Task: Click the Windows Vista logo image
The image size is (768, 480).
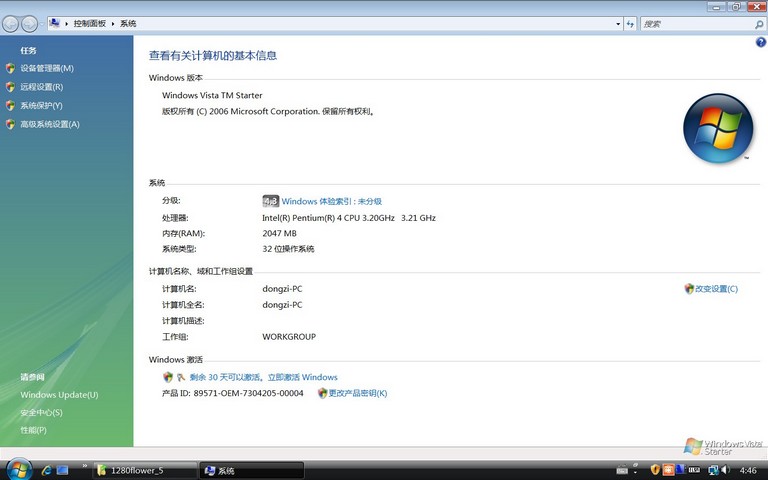Action: (x=718, y=128)
